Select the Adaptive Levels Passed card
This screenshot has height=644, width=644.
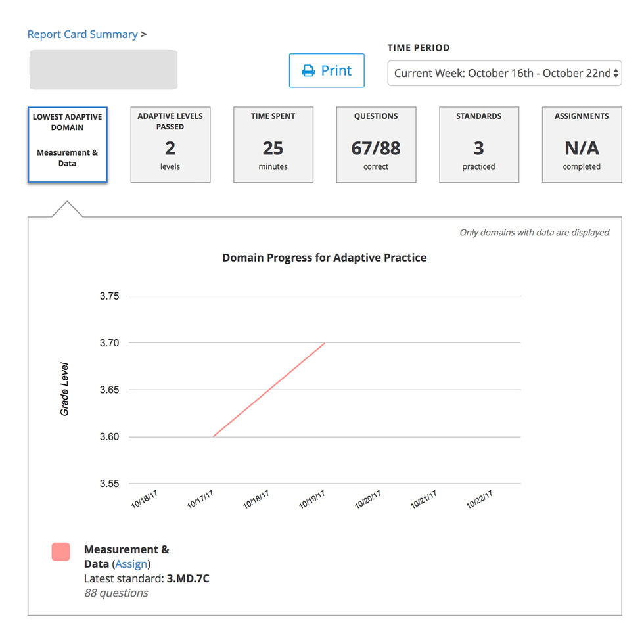click(x=170, y=145)
